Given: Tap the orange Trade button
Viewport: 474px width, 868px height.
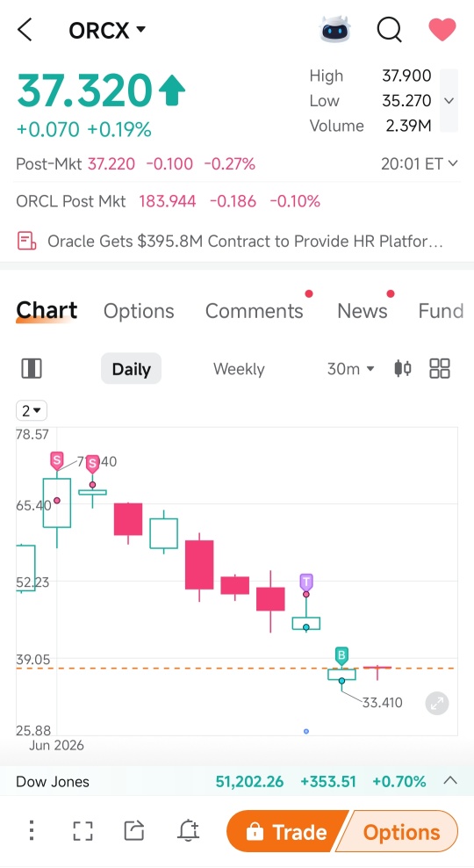Looking at the screenshot, I should pos(287,831).
